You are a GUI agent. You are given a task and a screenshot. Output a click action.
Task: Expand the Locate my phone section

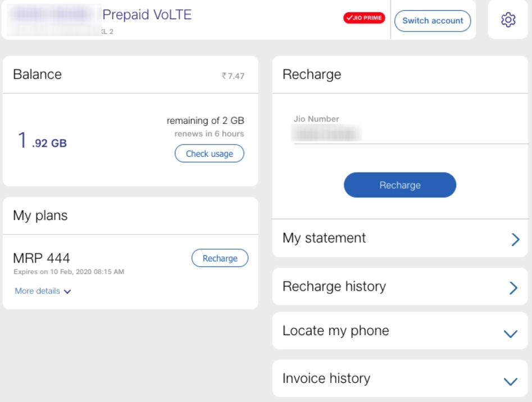point(510,333)
